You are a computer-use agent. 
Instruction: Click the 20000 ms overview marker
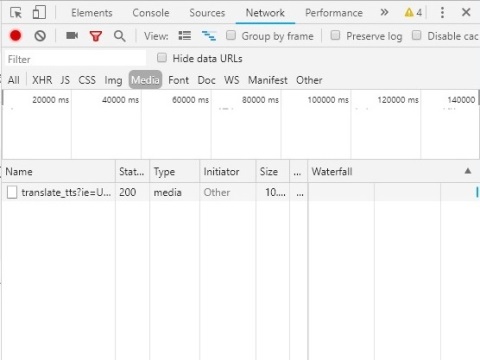pos(51,100)
